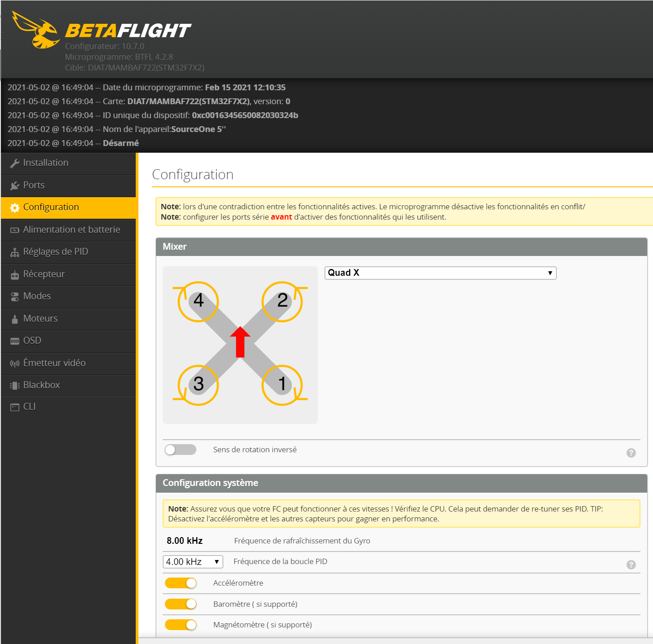
Task: Select the Récepteur sidebar icon
Action: click(x=15, y=274)
